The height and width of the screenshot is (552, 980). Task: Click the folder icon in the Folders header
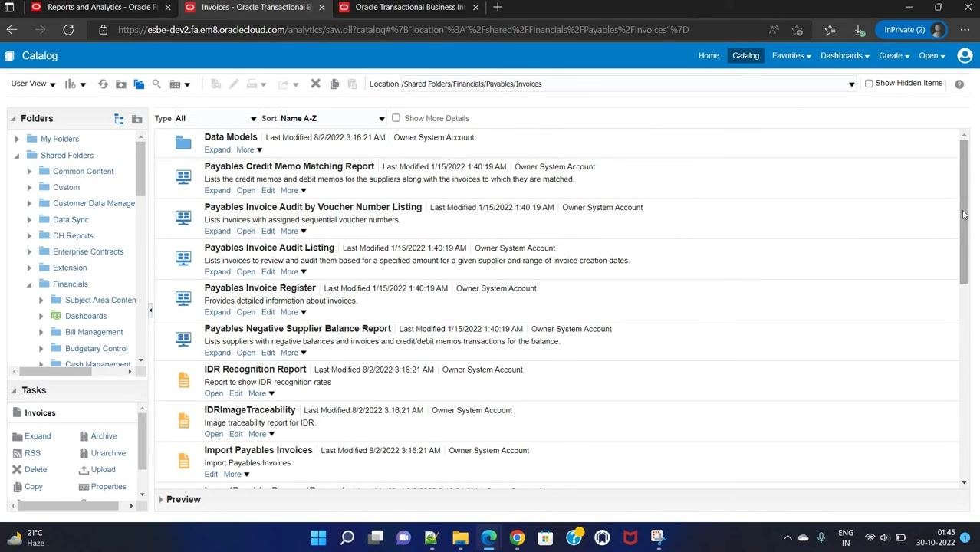[137, 119]
